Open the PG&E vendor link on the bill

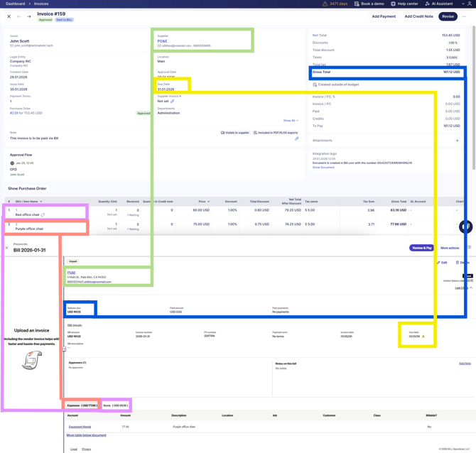[x=71, y=273]
